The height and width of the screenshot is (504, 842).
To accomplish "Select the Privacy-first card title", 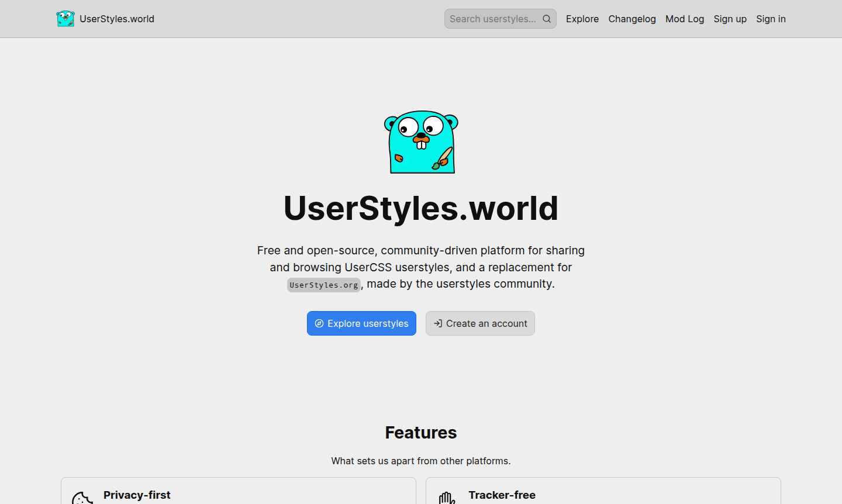I will 137,495.
